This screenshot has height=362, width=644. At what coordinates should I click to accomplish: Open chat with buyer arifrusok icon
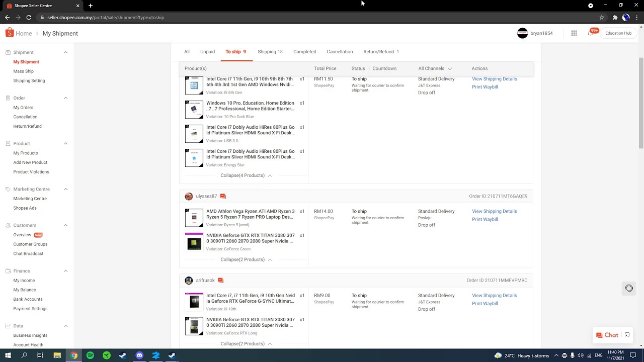point(220,281)
